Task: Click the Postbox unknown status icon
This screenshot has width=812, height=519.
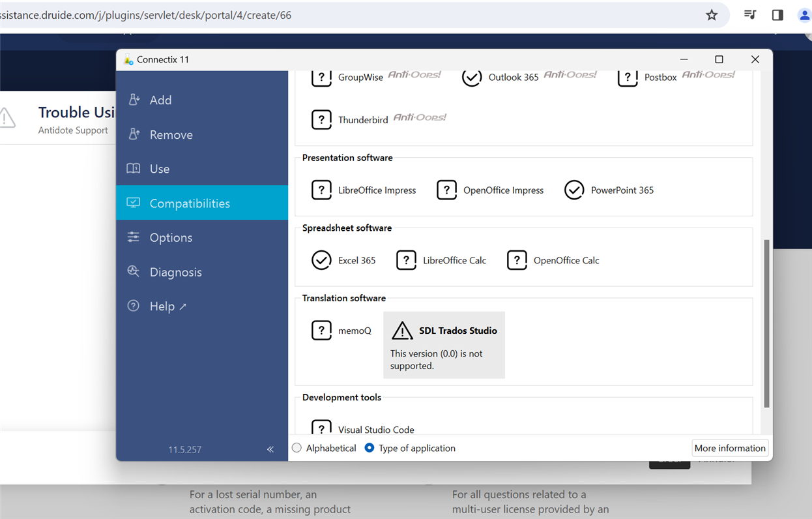Action: pos(628,78)
